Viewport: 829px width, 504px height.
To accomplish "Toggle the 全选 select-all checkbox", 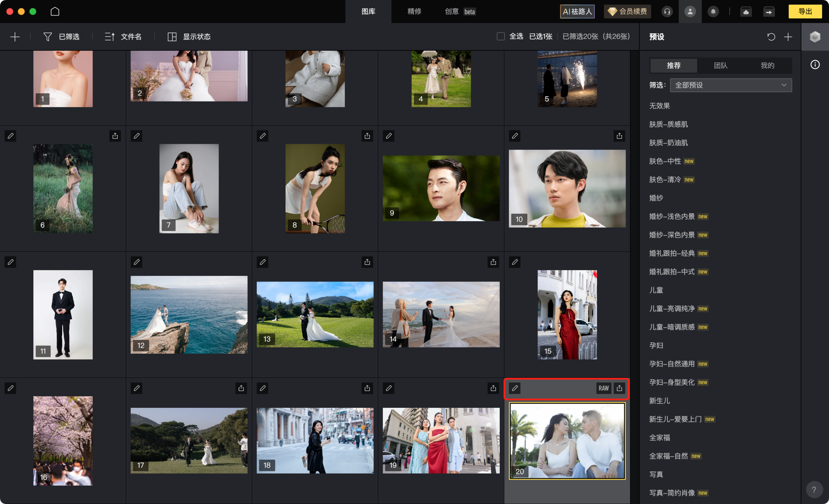I will [500, 36].
